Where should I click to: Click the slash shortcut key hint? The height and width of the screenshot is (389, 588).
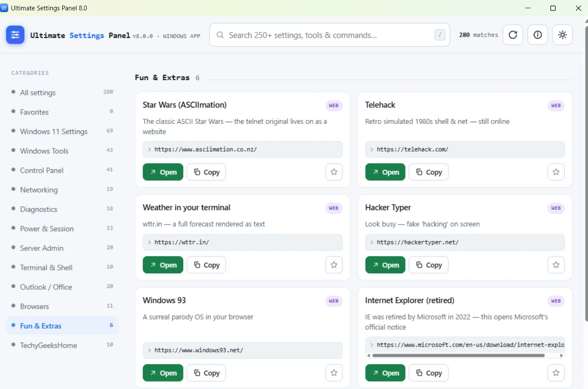440,35
